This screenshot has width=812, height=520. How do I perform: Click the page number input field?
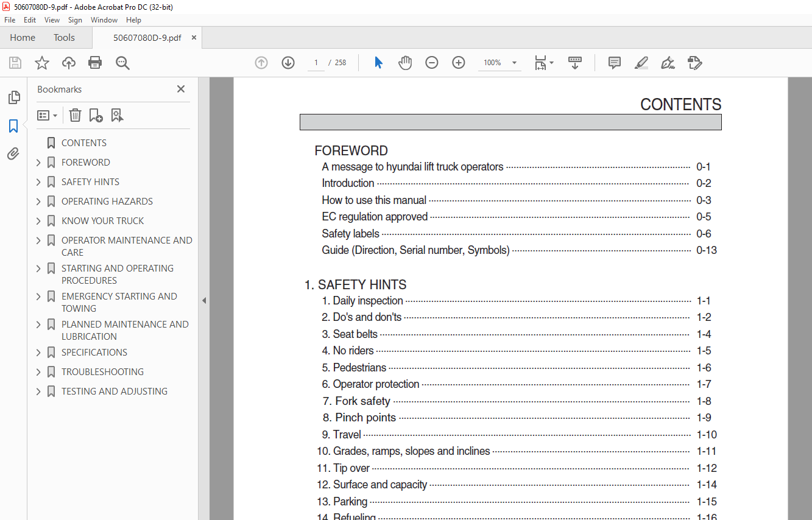tap(316, 63)
